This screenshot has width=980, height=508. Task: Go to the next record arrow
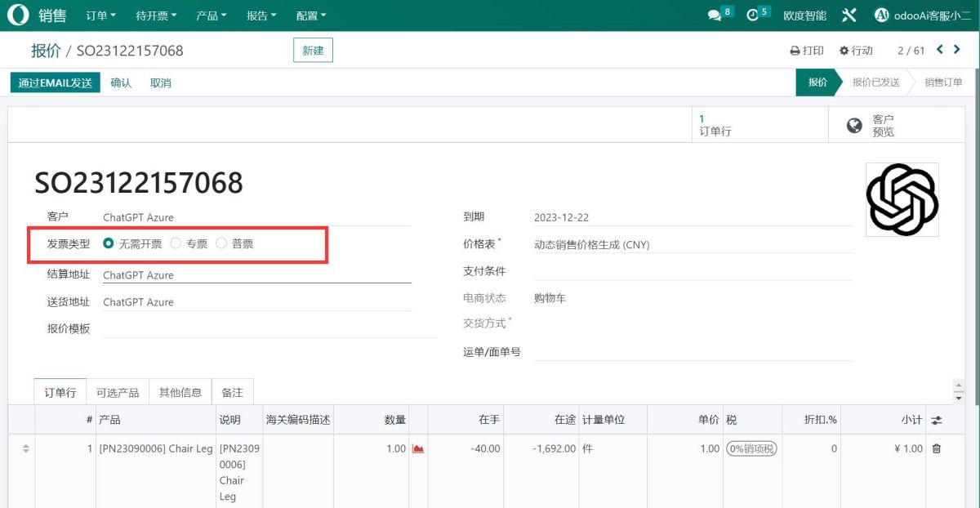click(x=957, y=50)
